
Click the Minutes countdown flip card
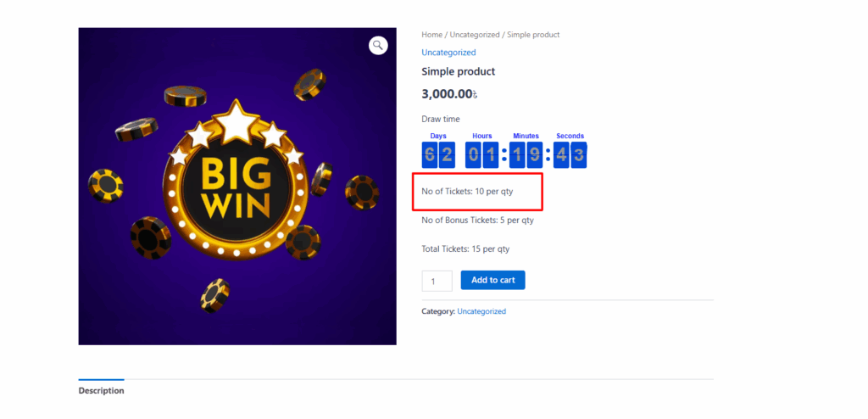526,154
